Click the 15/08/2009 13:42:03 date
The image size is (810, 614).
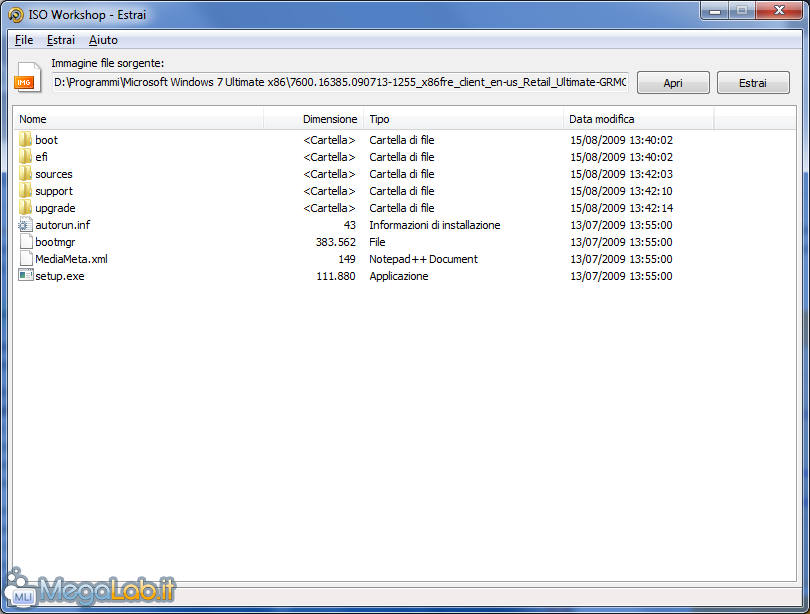tap(621, 174)
